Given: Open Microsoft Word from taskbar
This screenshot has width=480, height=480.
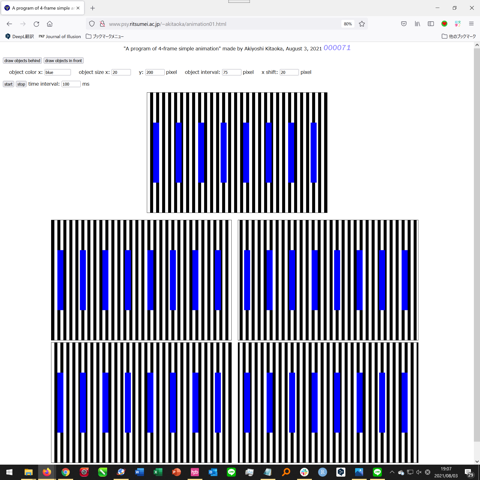Looking at the screenshot, I should (x=139, y=472).
